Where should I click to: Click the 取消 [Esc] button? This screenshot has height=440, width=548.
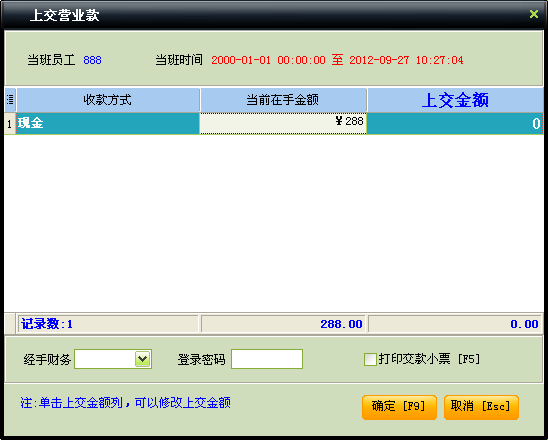coord(481,407)
